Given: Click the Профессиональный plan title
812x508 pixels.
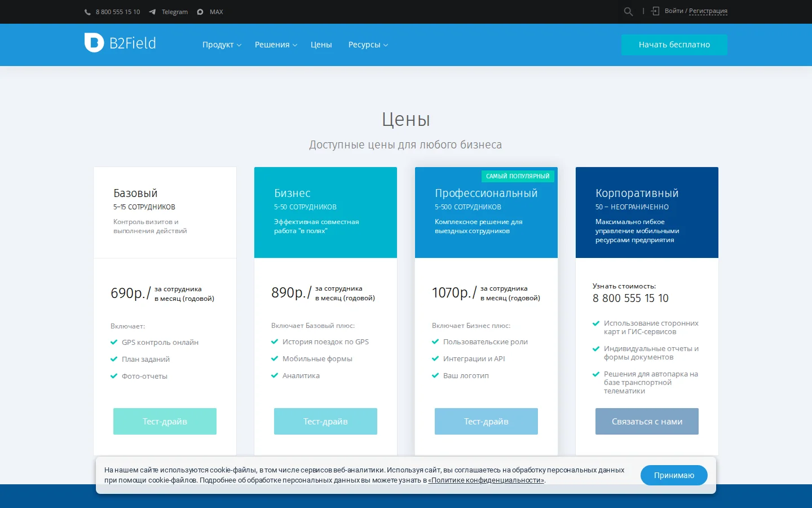Looking at the screenshot, I should click(486, 193).
